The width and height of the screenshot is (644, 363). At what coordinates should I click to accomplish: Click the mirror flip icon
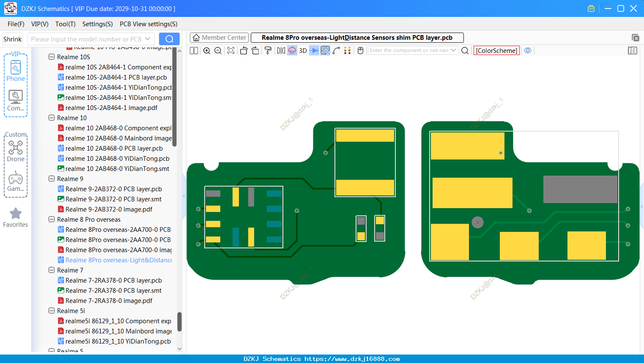click(281, 50)
